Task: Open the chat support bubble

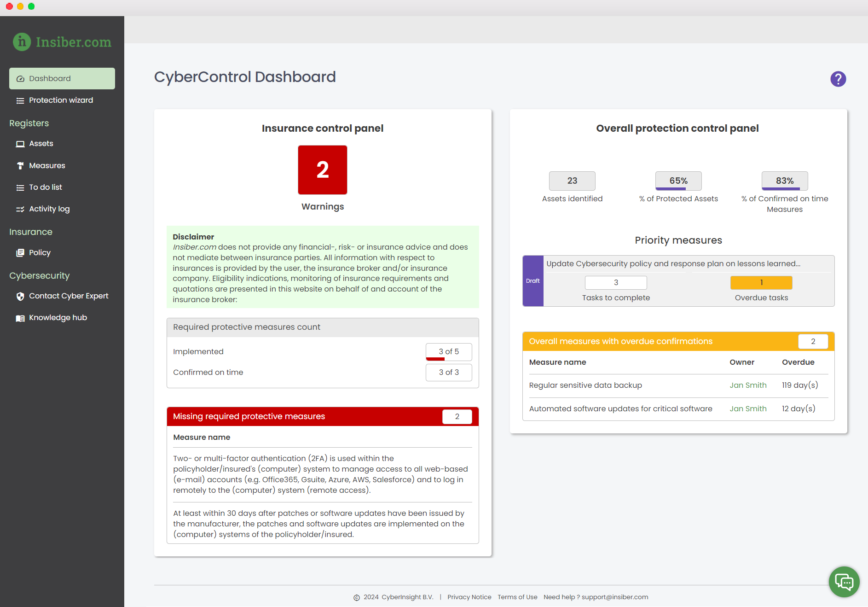Action: tap(844, 582)
